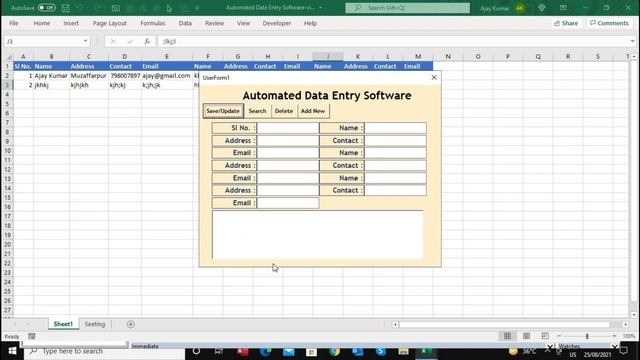The image size is (640, 360).
Task: Open the Home ribbon tab
Action: 42,23
